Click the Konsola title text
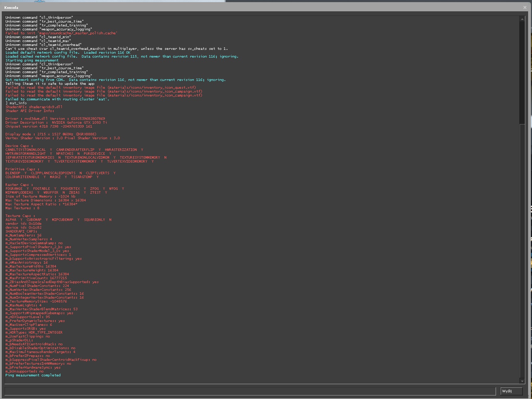This screenshot has width=532, height=399. click(11, 7)
